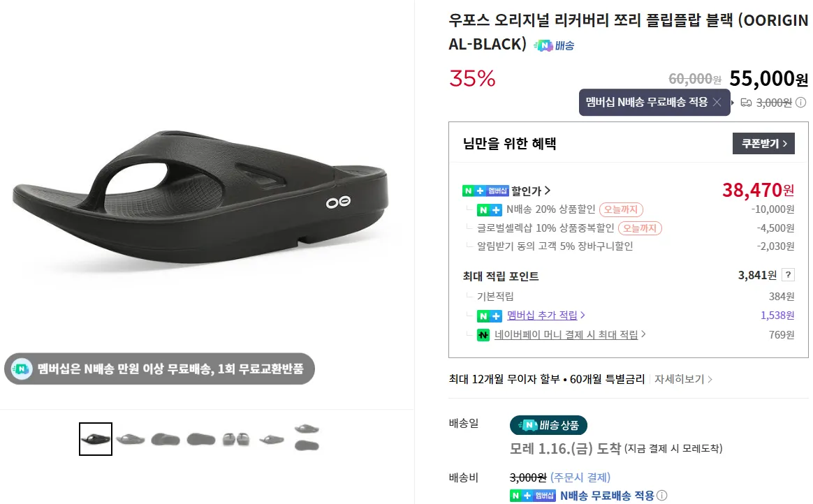Select the second product thumbnail
The height and width of the screenshot is (504, 813).
point(131,439)
